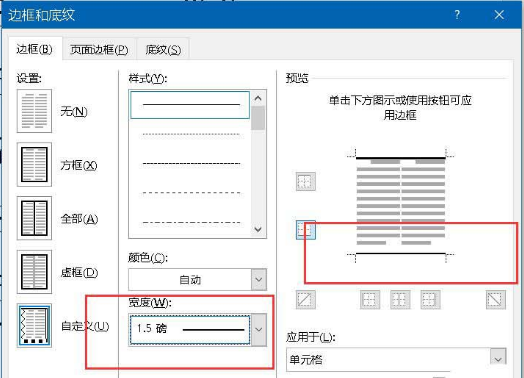Open the 颜色(C) color dropdown
This screenshot has width=524, height=378.
pyautogui.click(x=259, y=279)
